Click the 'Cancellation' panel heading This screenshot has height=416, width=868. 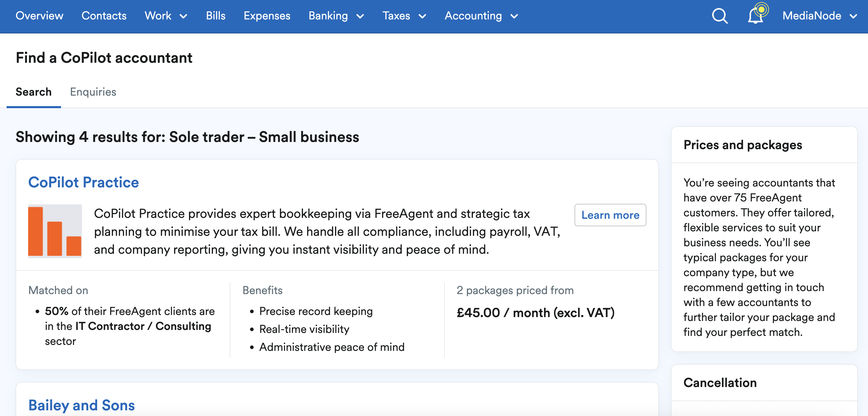click(x=720, y=383)
